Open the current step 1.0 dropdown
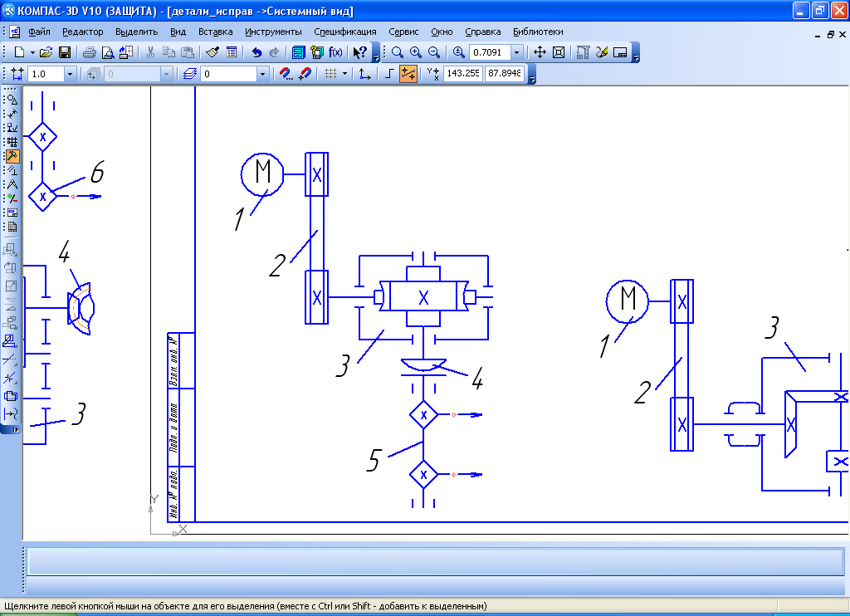 tap(70, 74)
